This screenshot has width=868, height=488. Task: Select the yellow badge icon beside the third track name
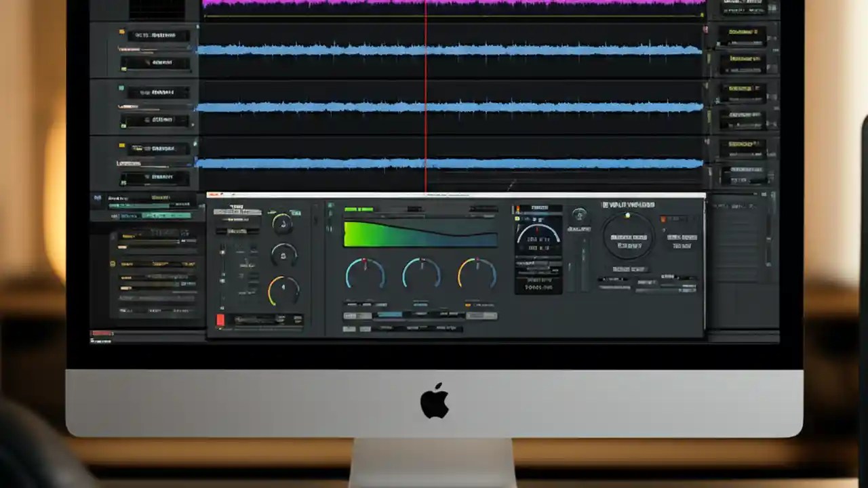[x=122, y=144]
